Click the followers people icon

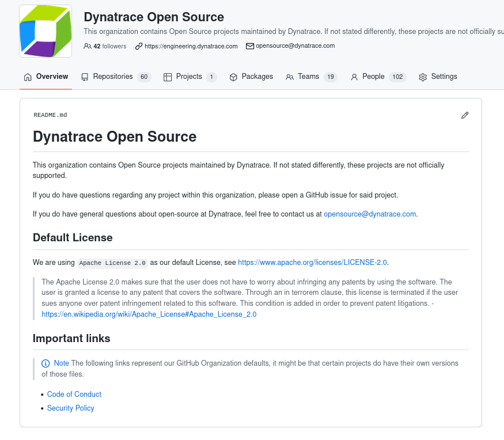(x=87, y=46)
